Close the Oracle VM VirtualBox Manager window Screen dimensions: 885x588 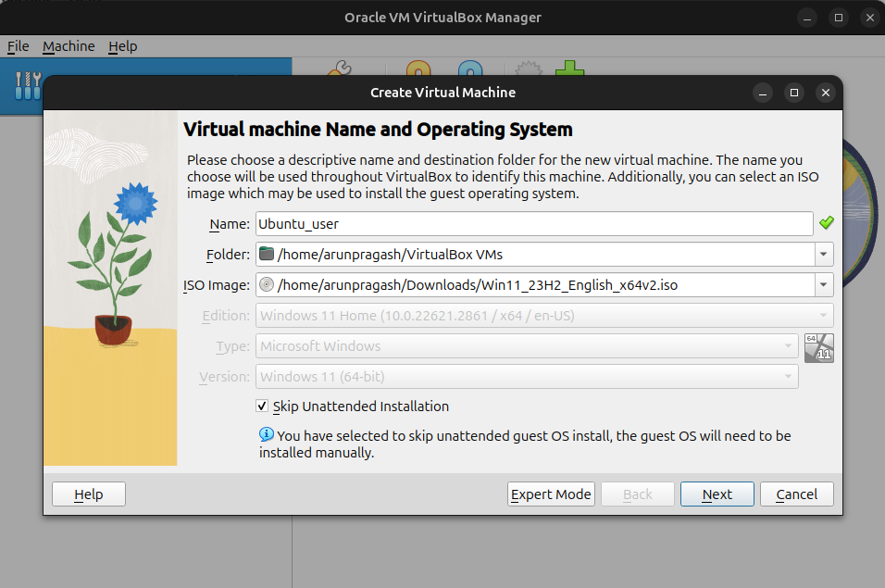(x=870, y=19)
